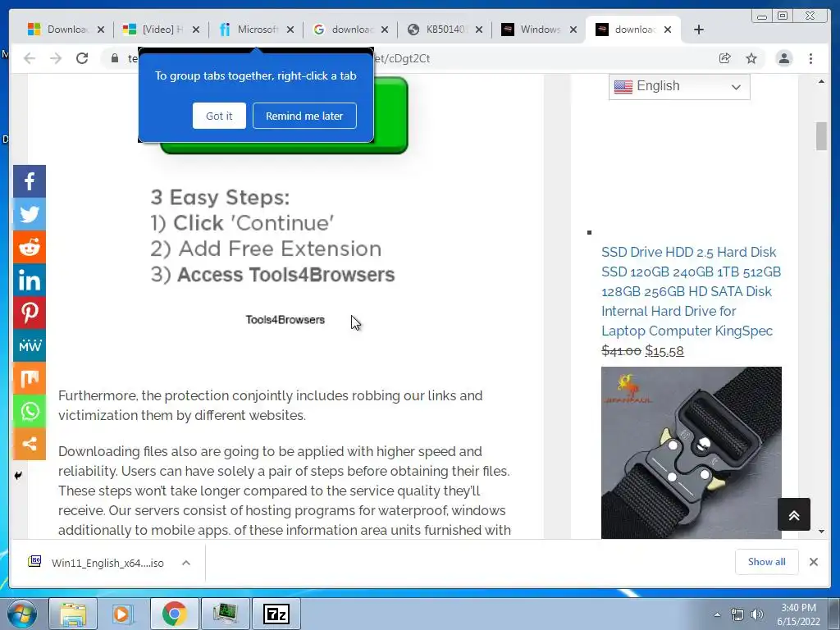Show hidden system tray icons
This screenshot has height=630, width=840.
tap(717, 614)
